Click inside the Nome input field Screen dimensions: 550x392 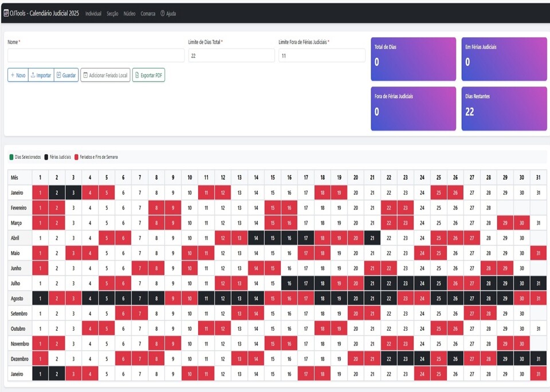click(x=95, y=55)
